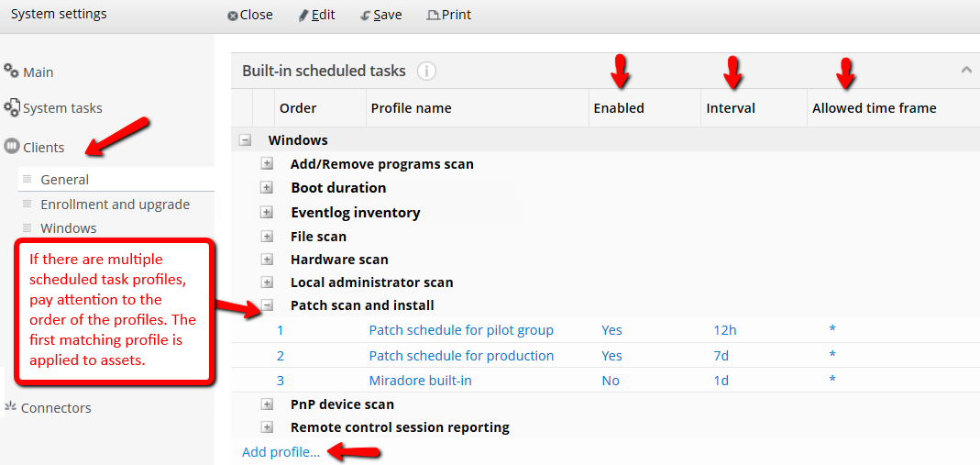This screenshot has height=465, width=980.
Task: Click the Add profile... link
Action: pos(281,452)
